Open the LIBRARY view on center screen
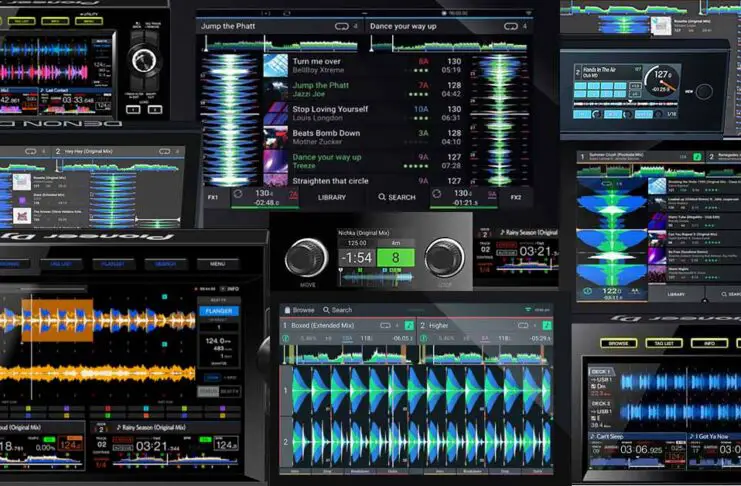The height and width of the screenshot is (486, 741). 331,197
